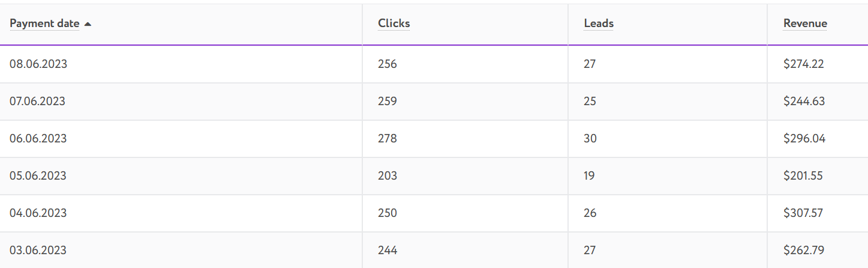868x268 pixels.
Task: Click the 278 clicks value
Action: point(388,138)
